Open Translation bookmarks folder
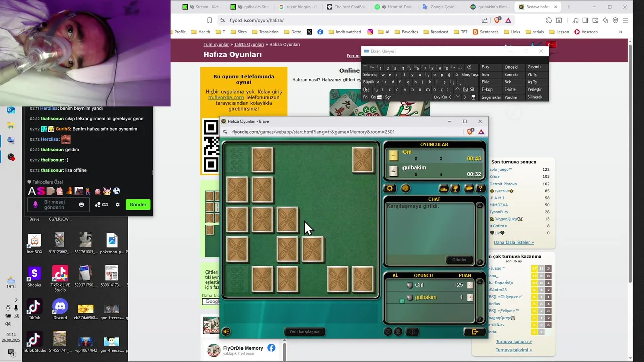The height and width of the screenshot is (362, 644). pos(265,32)
